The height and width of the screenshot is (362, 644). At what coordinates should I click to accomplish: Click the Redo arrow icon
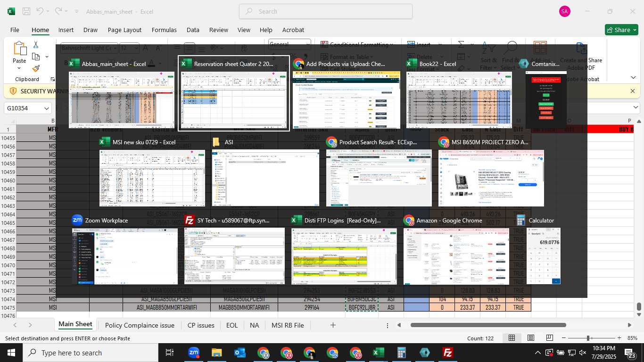[58, 11]
